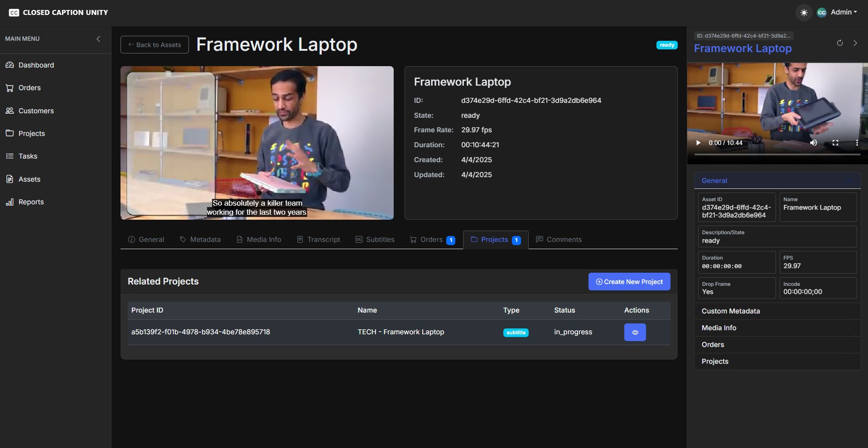This screenshot has width=868, height=448.
Task: Select the Reports chart icon
Action: pyautogui.click(x=10, y=202)
